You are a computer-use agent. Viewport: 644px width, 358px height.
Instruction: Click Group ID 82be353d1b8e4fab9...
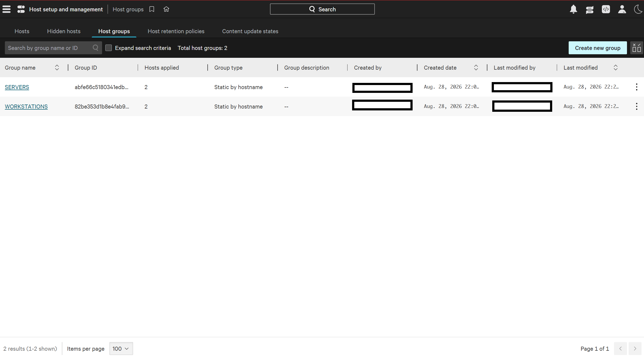pos(102,106)
